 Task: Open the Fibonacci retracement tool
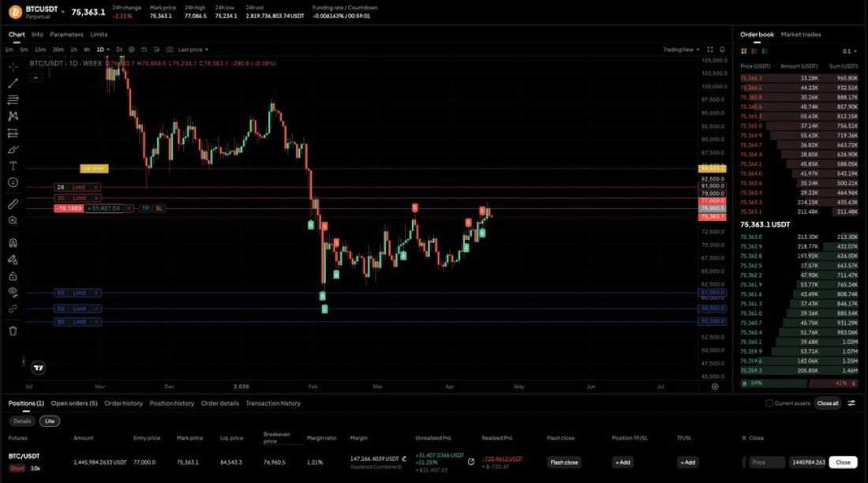pyautogui.click(x=13, y=99)
